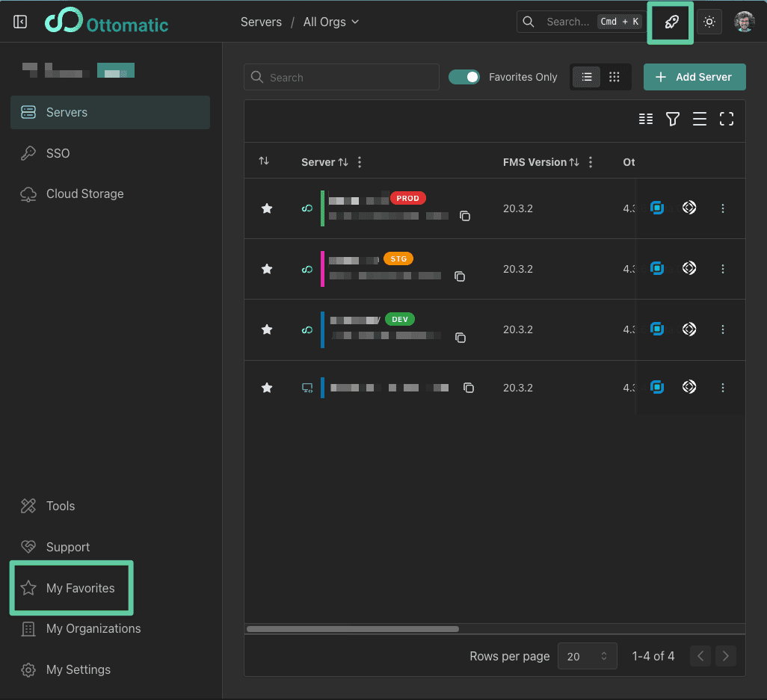Click the Add Server button
The height and width of the screenshot is (700, 767).
(694, 77)
